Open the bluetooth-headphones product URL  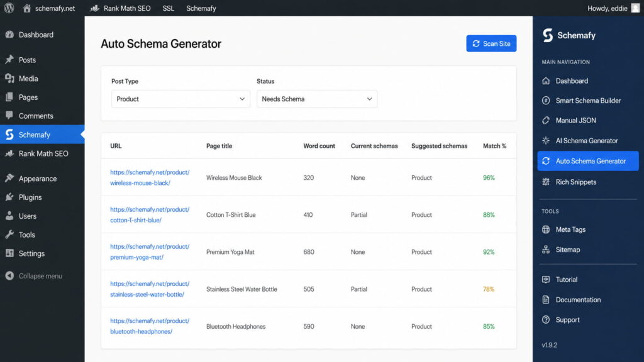(150, 326)
